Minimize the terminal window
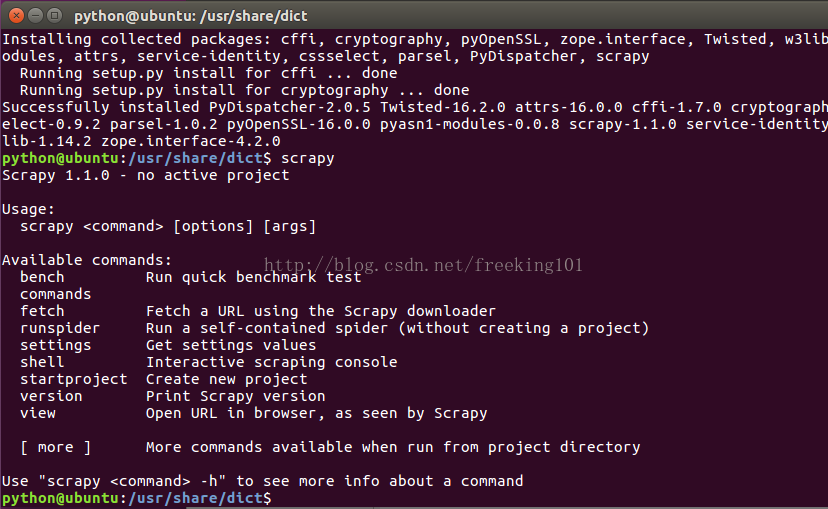The height and width of the screenshot is (509, 828). point(35,15)
